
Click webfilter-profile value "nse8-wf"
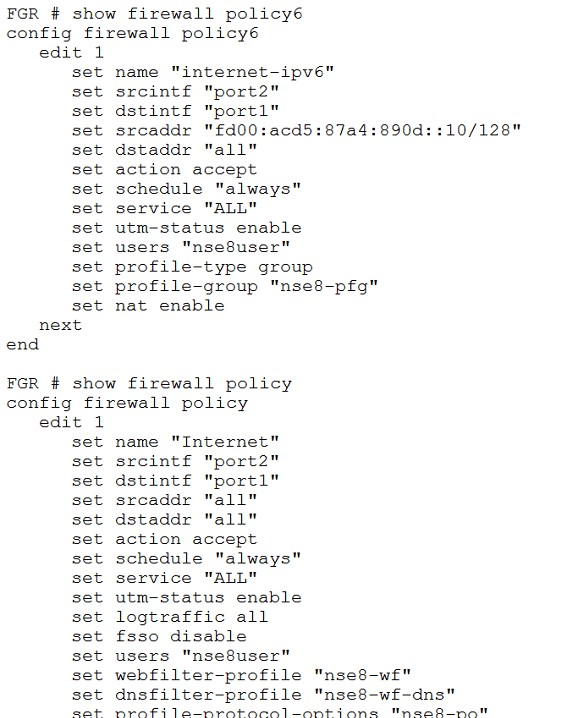tap(363, 675)
